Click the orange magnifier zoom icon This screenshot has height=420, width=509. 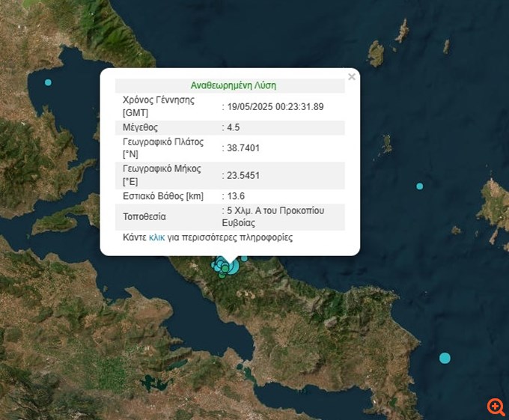[x=496, y=407]
